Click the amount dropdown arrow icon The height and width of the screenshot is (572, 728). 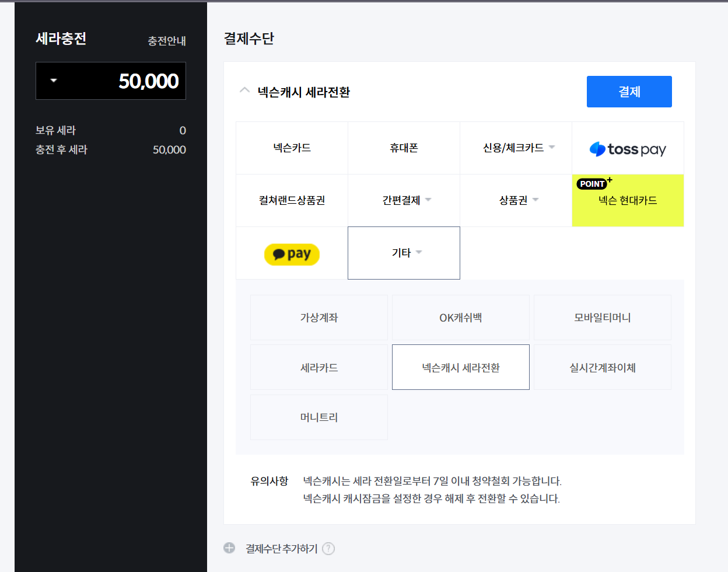click(54, 81)
